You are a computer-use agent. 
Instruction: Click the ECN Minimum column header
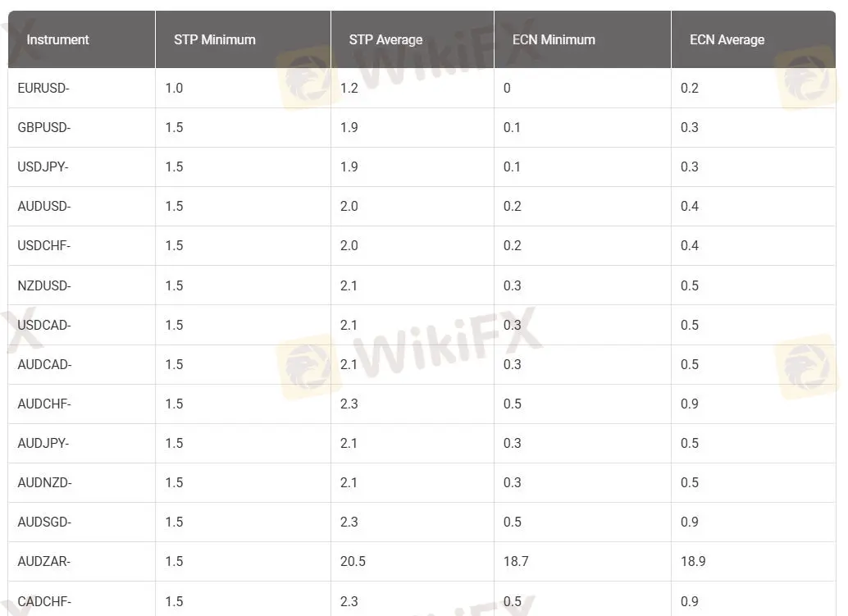point(554,39)
